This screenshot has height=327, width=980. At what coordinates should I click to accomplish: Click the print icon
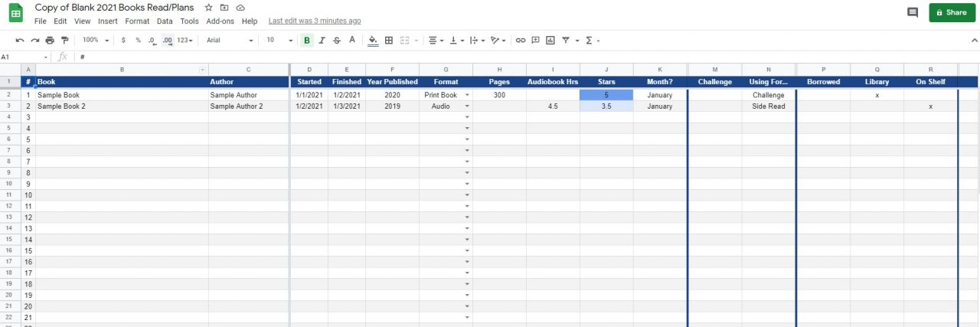(x=50, y=40)
